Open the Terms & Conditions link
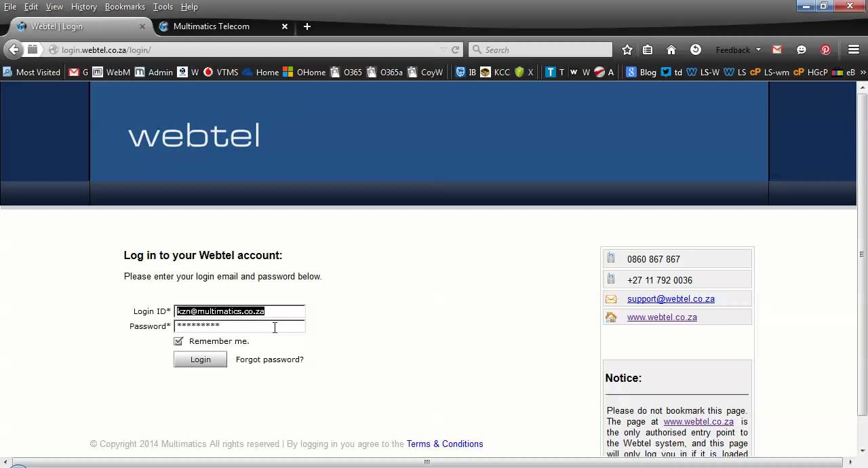The image size is (868, 468). pos(445,444)
